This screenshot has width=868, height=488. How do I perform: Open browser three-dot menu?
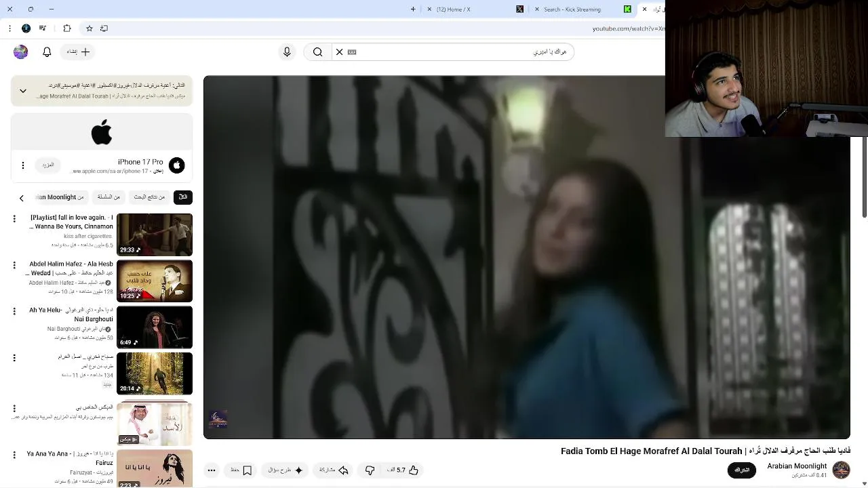click(x=9, y=28)
